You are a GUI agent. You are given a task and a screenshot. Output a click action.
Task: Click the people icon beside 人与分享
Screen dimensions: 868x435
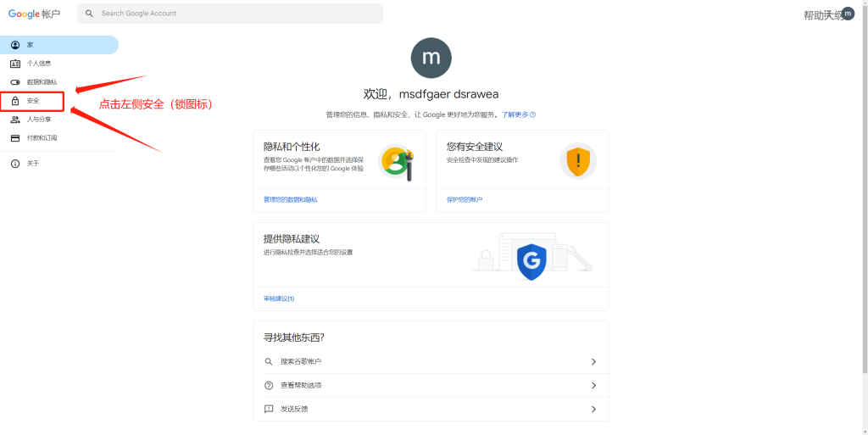coord(15,120)
